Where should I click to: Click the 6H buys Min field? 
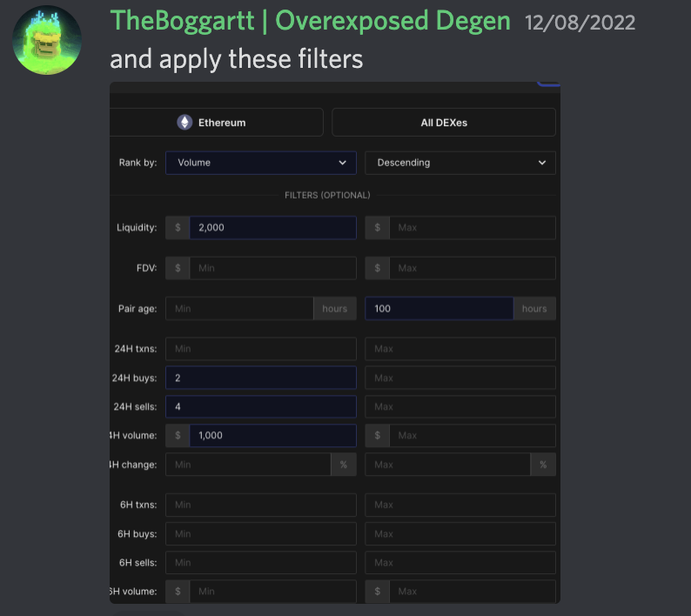[261, 533]
